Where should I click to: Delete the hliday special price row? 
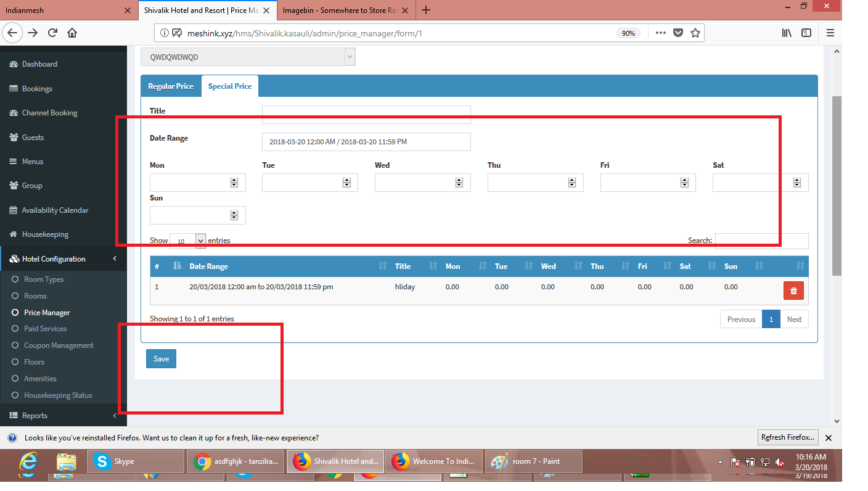[793, 291]
